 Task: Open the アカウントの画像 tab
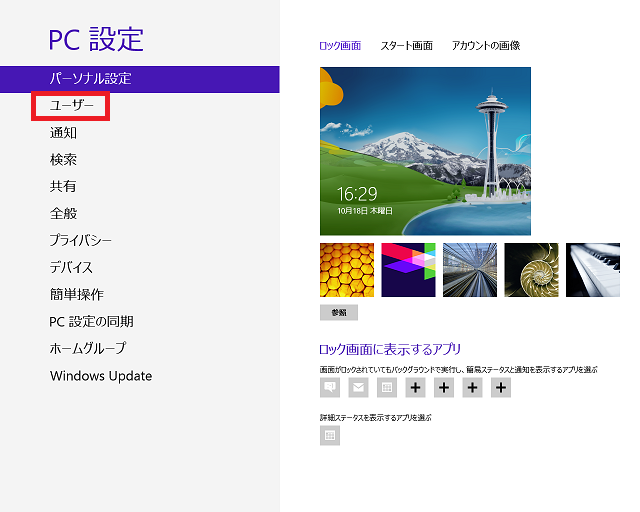(x=485, y=46)
